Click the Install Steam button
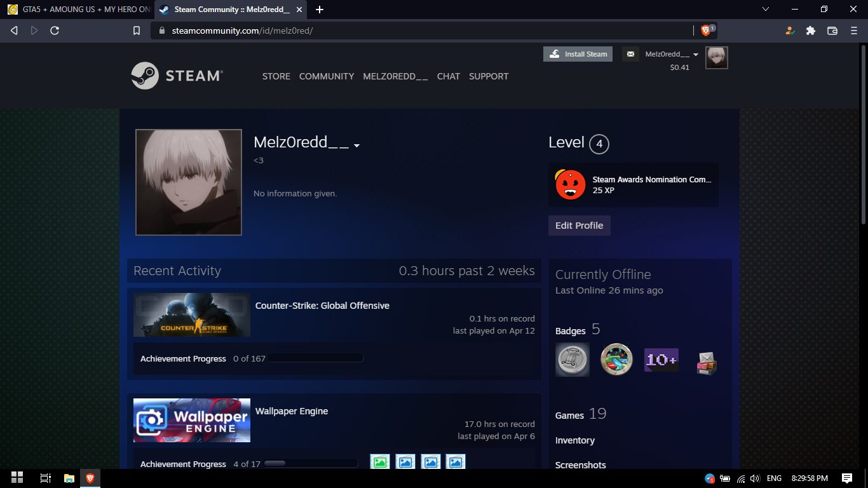Image resolution: width=868 pixels, height=488 pixels. click(578, 54)
